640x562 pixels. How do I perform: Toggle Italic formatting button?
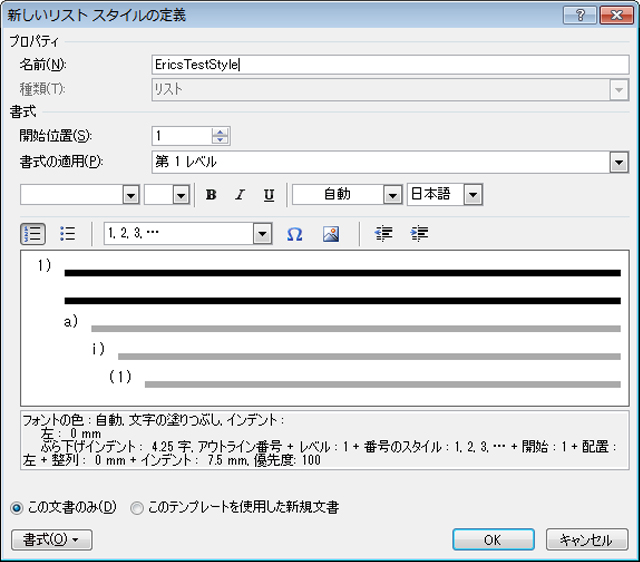pyautogui.click(x=240, y=195)
